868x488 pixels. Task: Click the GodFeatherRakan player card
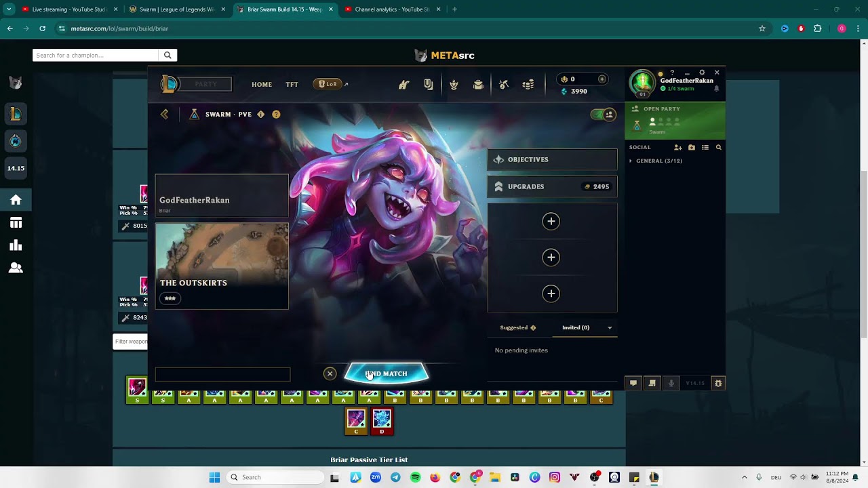pyautogui.click(x=222, y=195)
